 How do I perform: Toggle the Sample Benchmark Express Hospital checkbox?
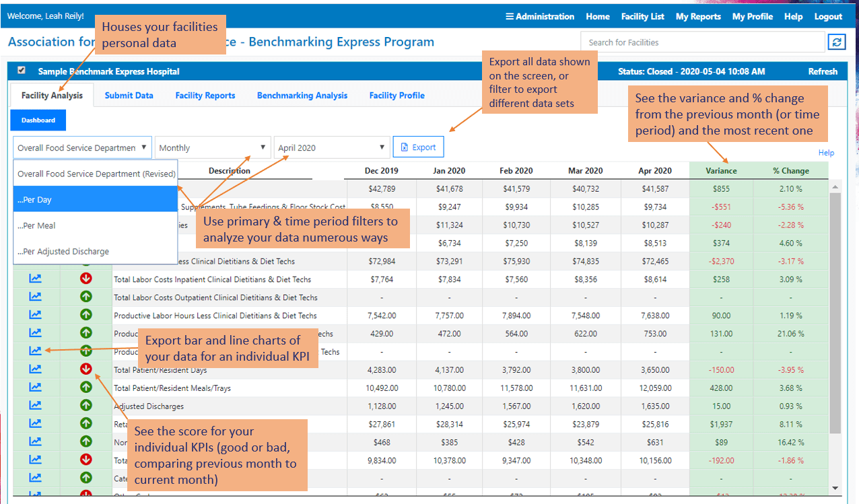tap(22, 70)
